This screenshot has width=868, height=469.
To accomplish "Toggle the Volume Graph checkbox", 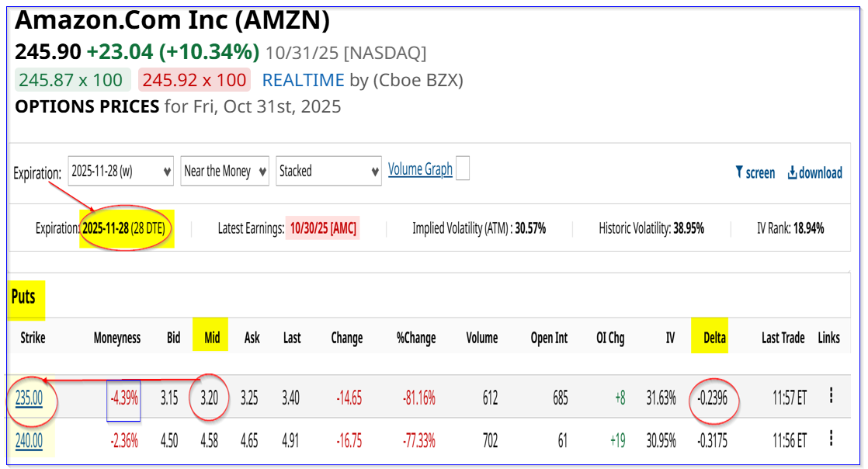I will 463,169.
